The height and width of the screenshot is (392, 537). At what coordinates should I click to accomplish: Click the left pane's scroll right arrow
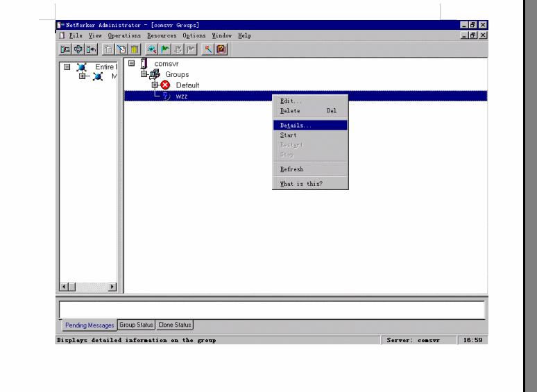tap(112, 287)
